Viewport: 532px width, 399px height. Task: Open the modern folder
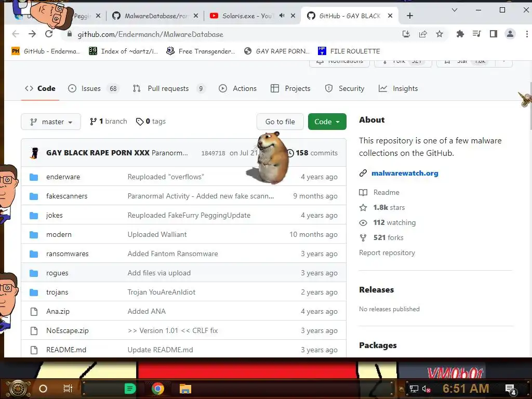59,234
